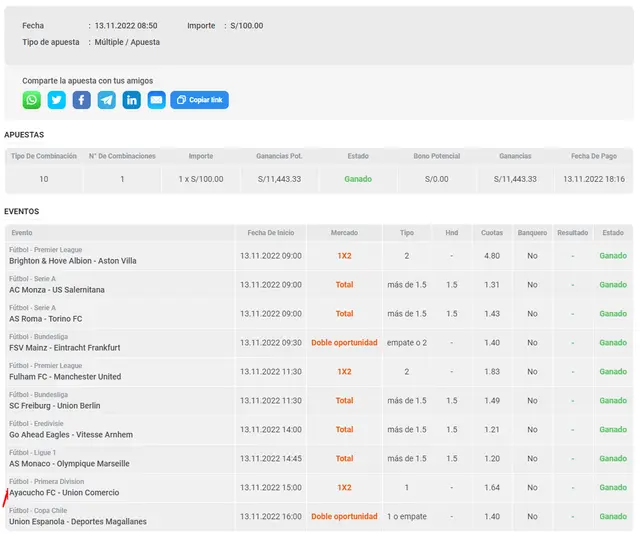The image size is (640, 534).
Task: Click start time 13.11.2022 16:00
Action: [271, 517]
